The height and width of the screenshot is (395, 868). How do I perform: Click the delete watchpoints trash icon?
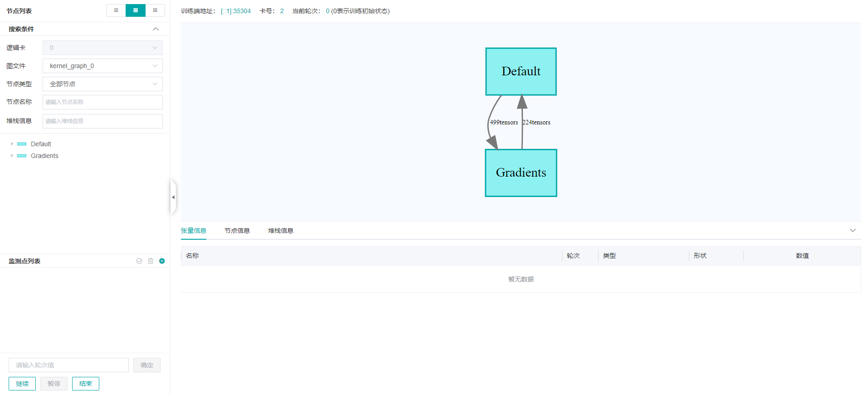(151, 261)
